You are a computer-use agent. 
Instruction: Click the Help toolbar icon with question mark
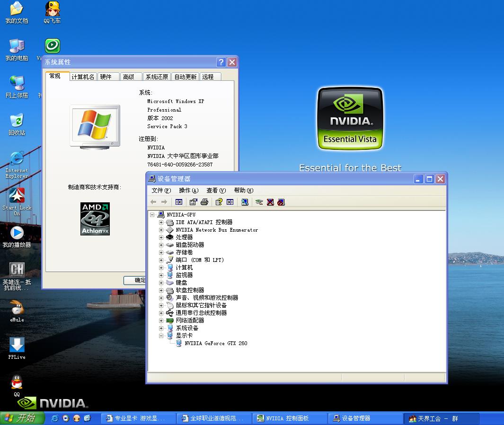(x=219, y=202)
